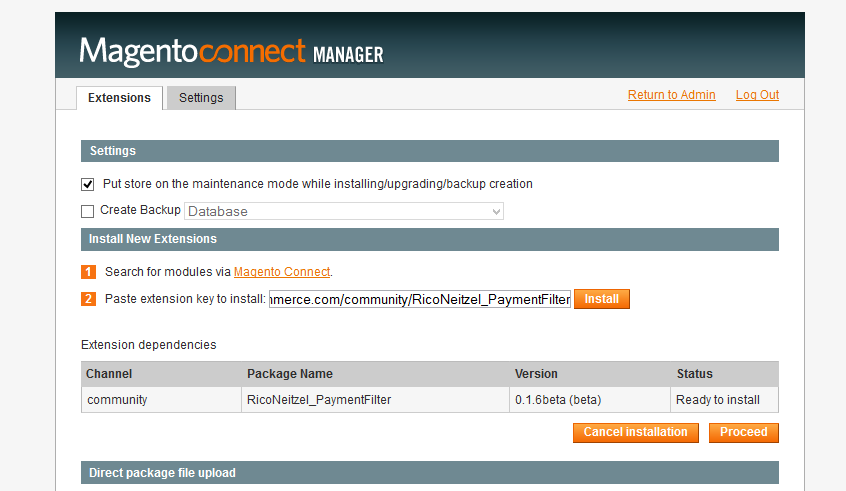Click the Settings section heading bar

pyautogui.click(x=430, y=151)
